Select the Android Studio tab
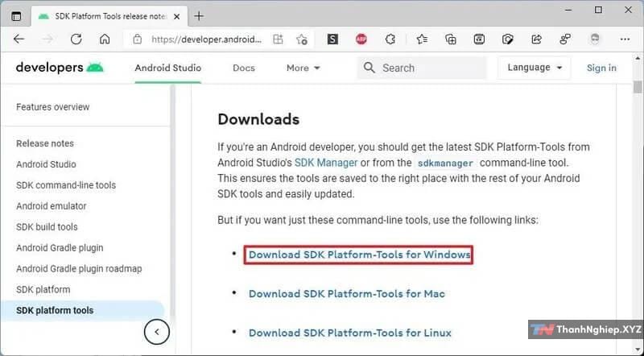Viewport: 644px width, 356px height. click(168, 68)
